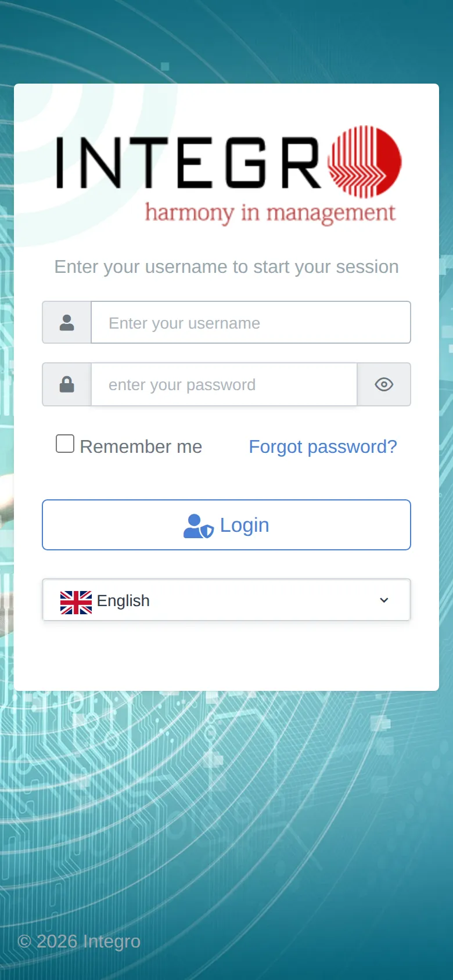The width and height of the screenshot is (453, 980).
Task: Tick the Remember me checkbox
Action: coord(65,444)
